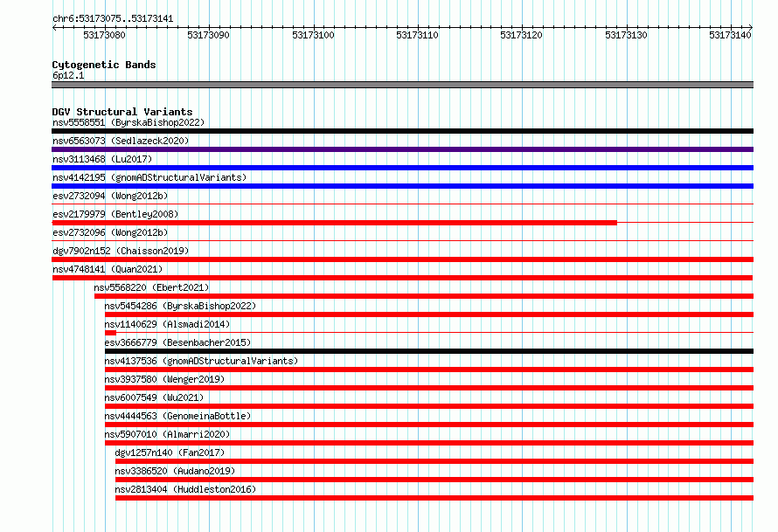Click the nsv5454286 (ByrskaBishop2022) label
The width and height of the screenshot is (778, 532).
coord(180,306)
